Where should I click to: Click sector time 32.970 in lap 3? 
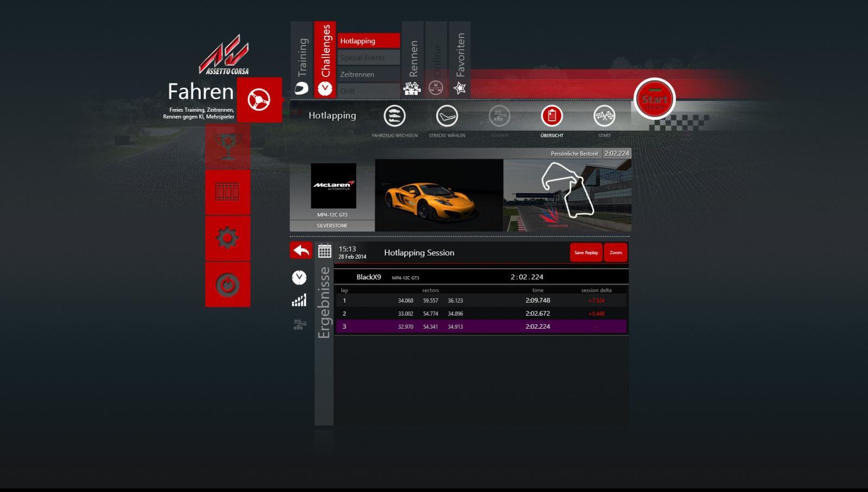405,327
